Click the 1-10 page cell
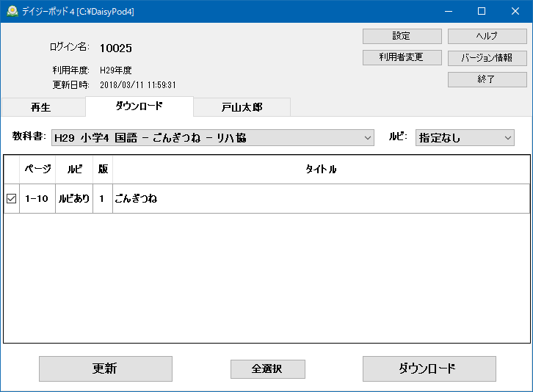 point(37,198)
